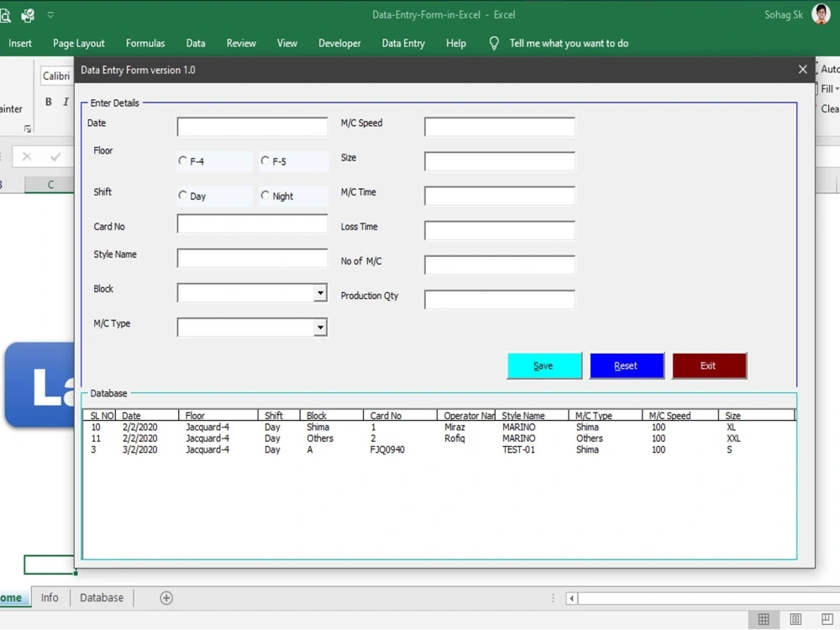Image resolution: width=840 pixels, height=630 pixels.
Task: Open the Clipboard dialog launcher
Action: [28, 129]
